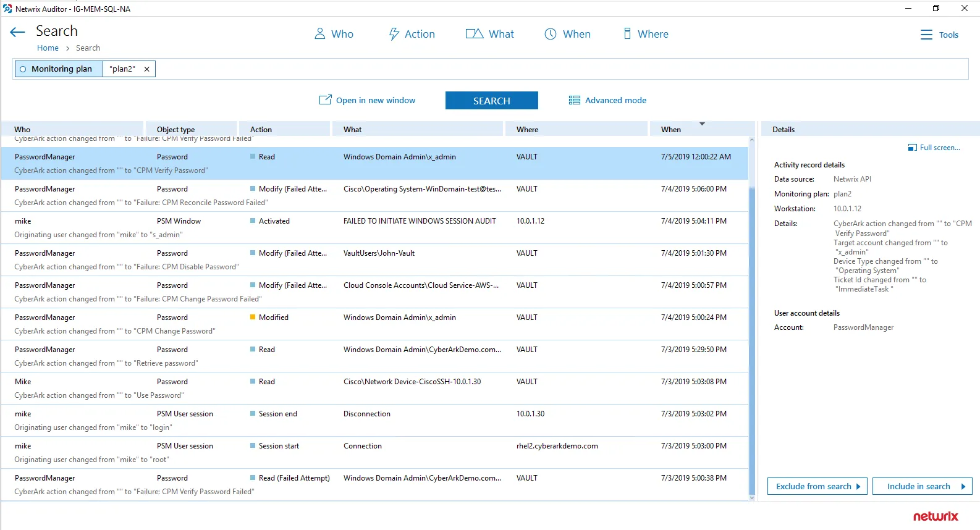
Task: Open details in Full screen
Action: (x=934, y=148)
